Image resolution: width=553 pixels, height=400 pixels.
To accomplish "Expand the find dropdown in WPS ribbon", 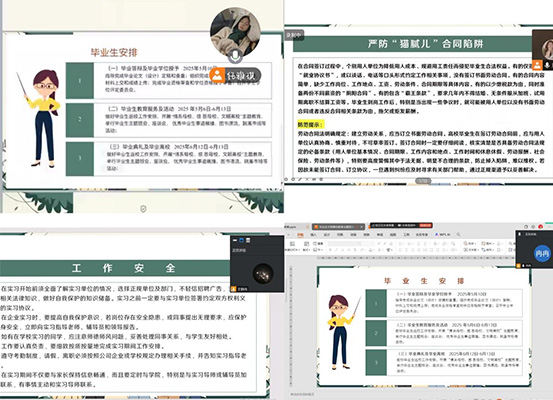I will click(470, 244).
